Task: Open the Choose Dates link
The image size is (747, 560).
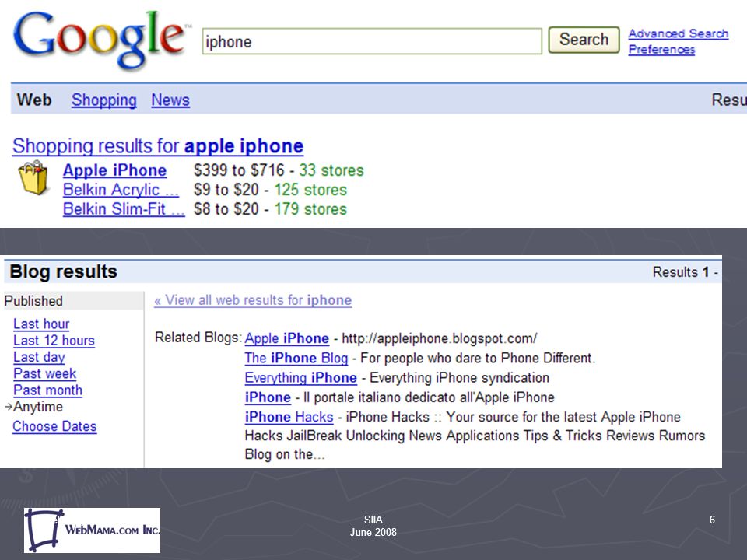Action: [54, 426]
